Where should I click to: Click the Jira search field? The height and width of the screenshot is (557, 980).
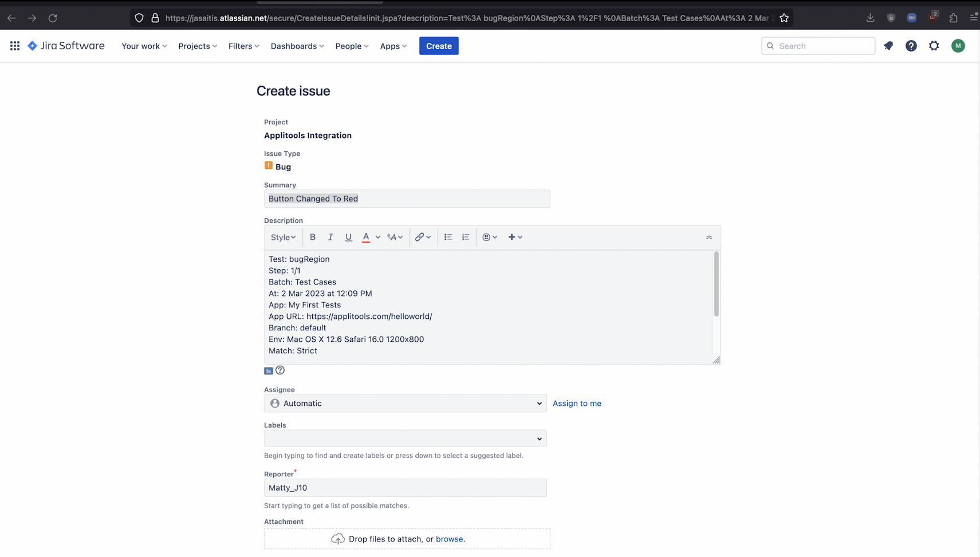[818, 46]
